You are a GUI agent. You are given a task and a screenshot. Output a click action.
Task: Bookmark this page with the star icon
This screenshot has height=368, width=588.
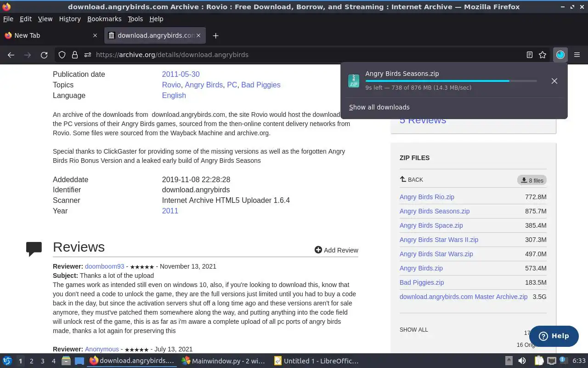[x=543, y=55]
